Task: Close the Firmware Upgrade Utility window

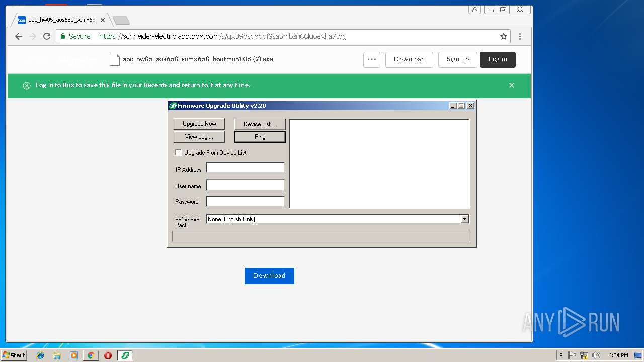Action: tap(470, 106)
